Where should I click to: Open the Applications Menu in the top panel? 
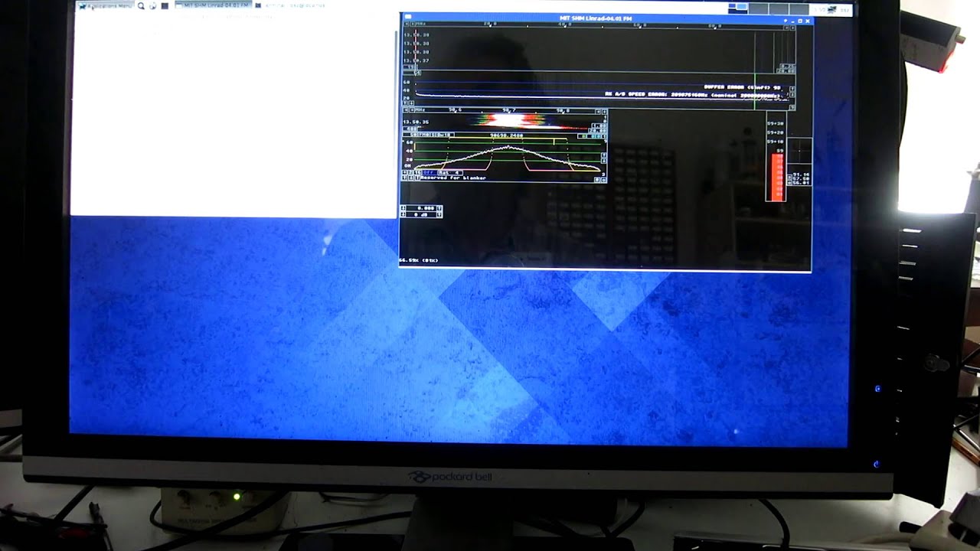click(x=105, y=6)
